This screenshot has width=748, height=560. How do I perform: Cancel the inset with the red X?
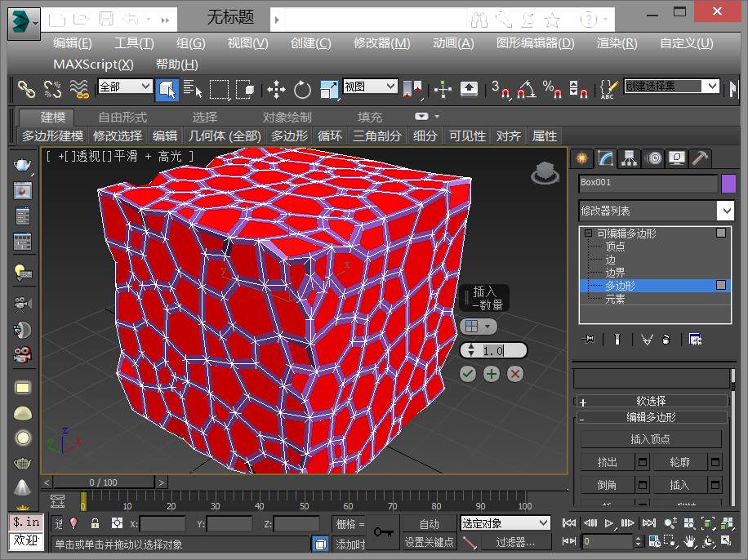(515, 374)
